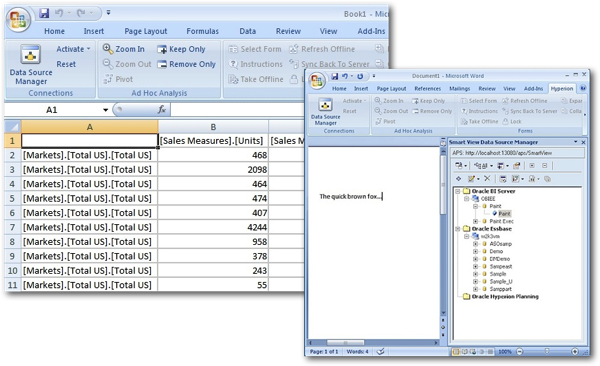Click Excel cell with value 4244
The height and width of the screenshot is (366, 600).
[213, 227]
